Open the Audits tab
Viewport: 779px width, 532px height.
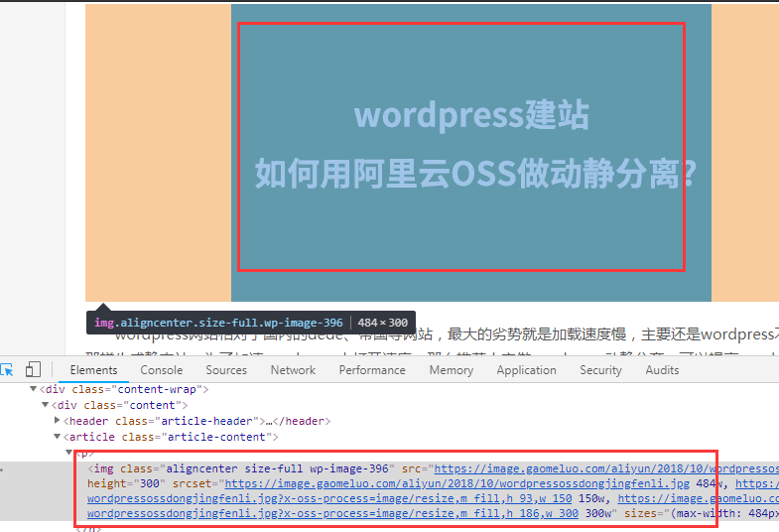662,370
